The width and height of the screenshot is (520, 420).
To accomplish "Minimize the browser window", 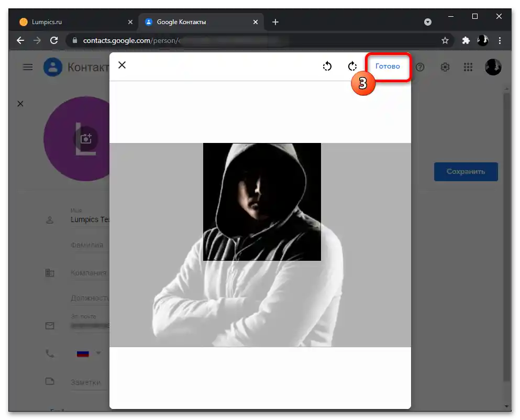I will (x=451, y=16).
